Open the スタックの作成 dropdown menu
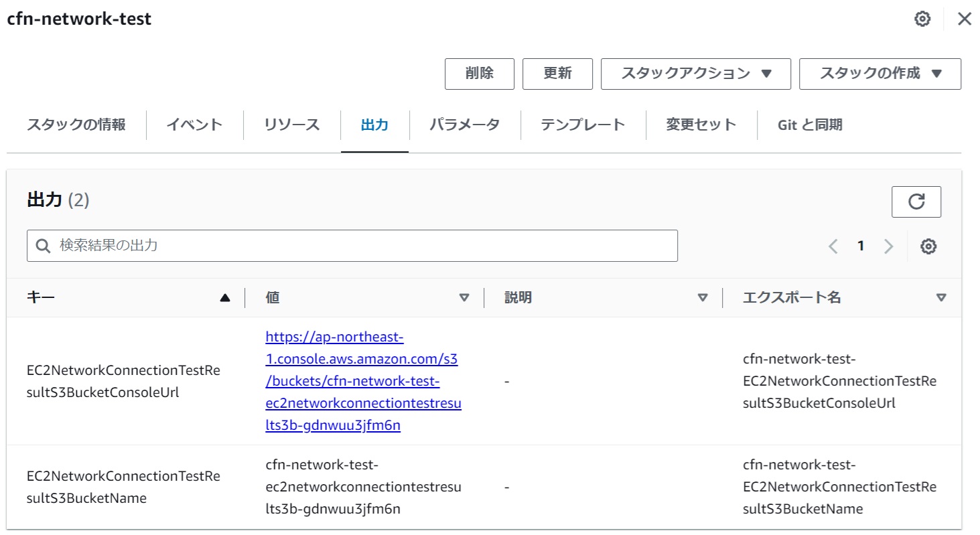The image size is (980, 535). [x=880, y=74]
